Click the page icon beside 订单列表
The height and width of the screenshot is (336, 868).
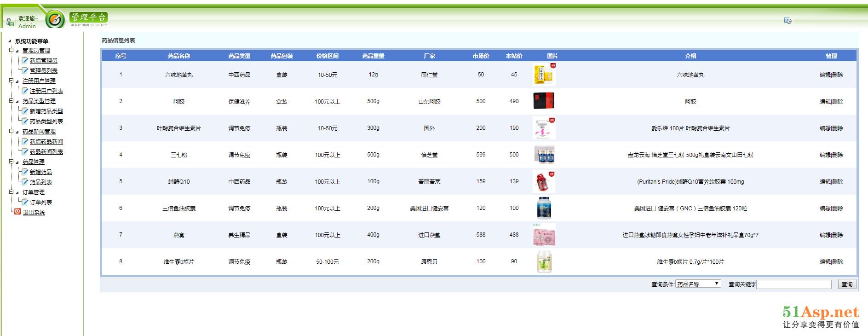[x=25, y=202]
